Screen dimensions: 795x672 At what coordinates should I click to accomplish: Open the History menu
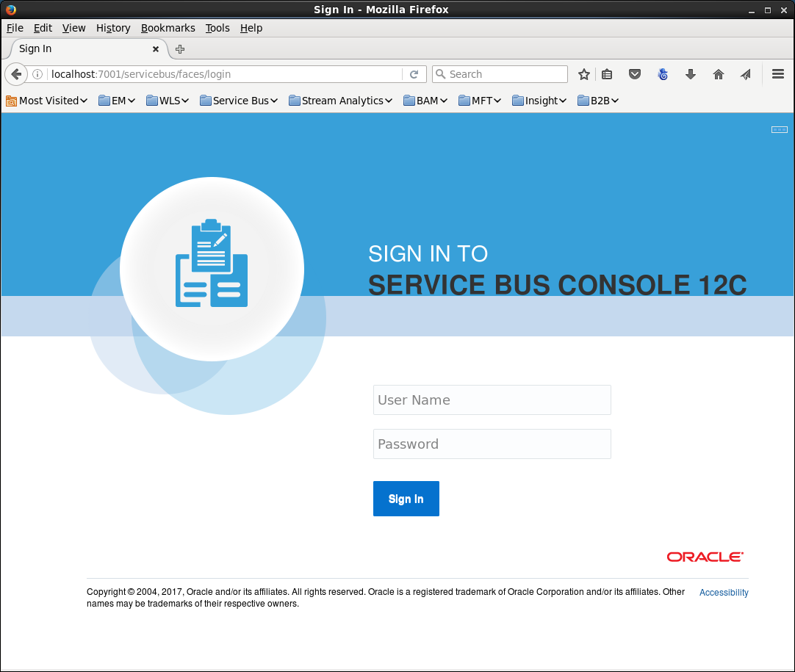(113, 28)
